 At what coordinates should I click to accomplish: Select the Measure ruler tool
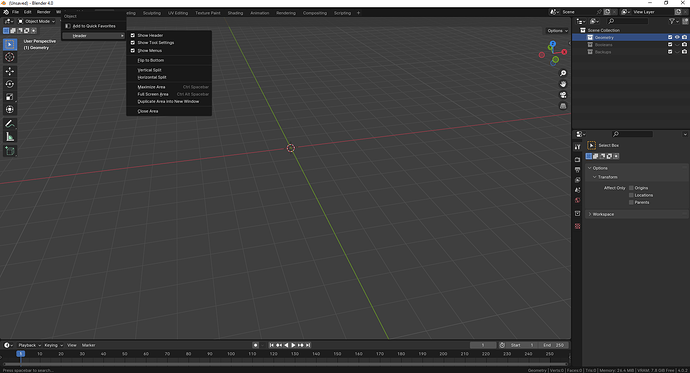click(x=10, y=137)
